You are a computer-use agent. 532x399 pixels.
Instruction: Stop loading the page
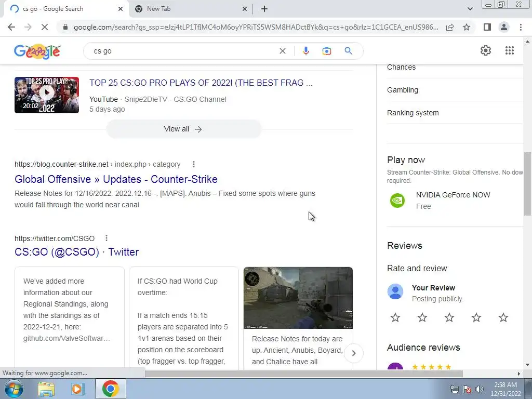click(45, 27)
